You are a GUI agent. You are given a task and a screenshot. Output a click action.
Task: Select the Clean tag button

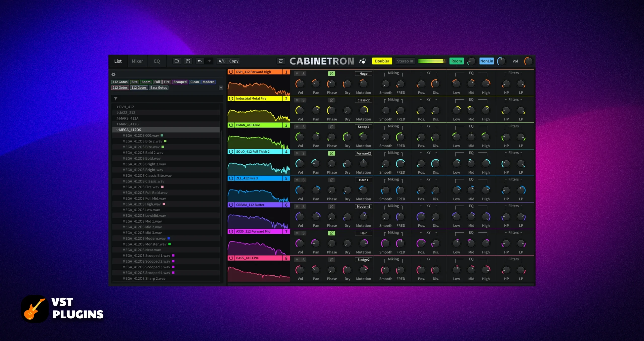point(194,82)
